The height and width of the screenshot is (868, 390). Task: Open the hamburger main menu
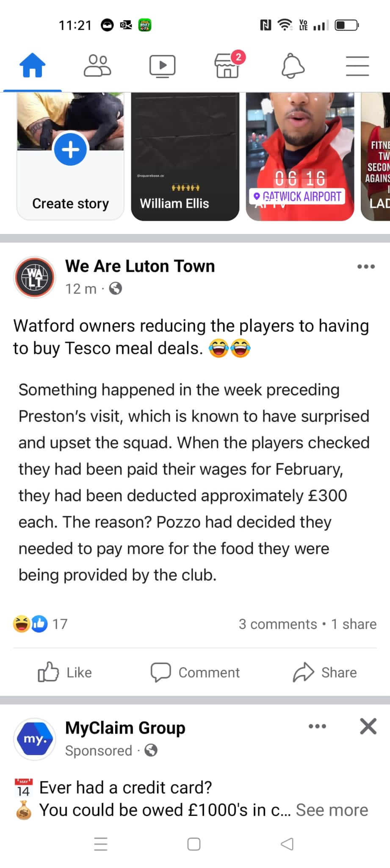pyautogui.click(x=357, y=66)
